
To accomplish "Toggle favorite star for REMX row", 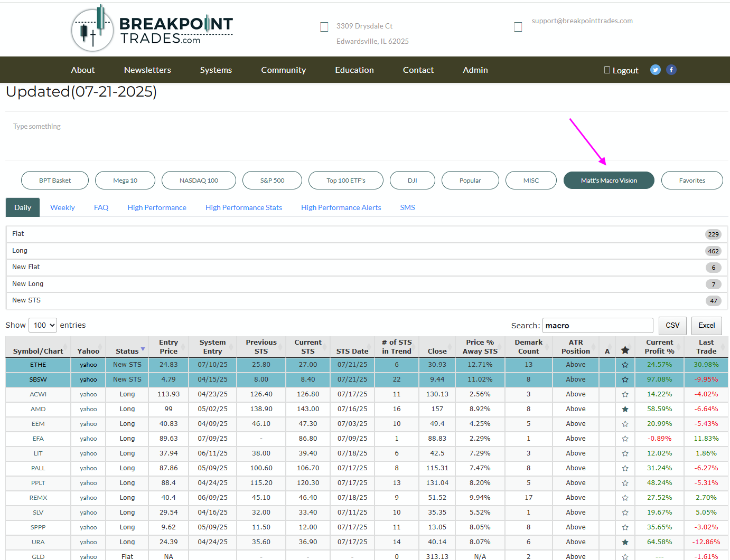I will [625, 498].
